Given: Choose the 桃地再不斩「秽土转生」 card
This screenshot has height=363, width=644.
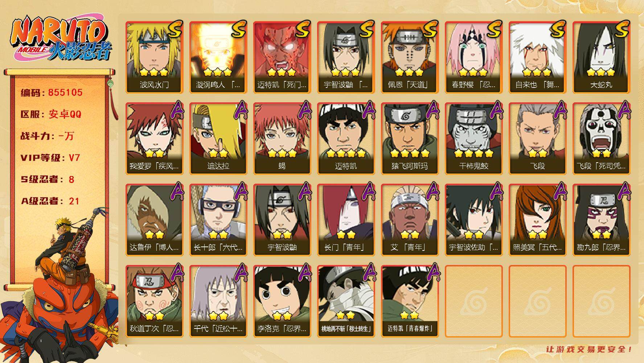Looking at the screenshot, I should (346, 301).
